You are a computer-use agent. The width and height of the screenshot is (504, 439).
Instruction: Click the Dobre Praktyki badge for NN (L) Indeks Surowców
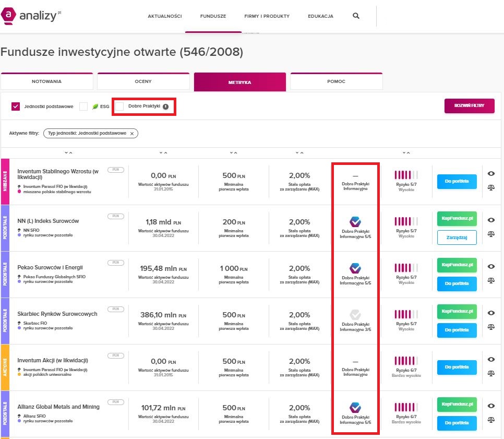355,222
